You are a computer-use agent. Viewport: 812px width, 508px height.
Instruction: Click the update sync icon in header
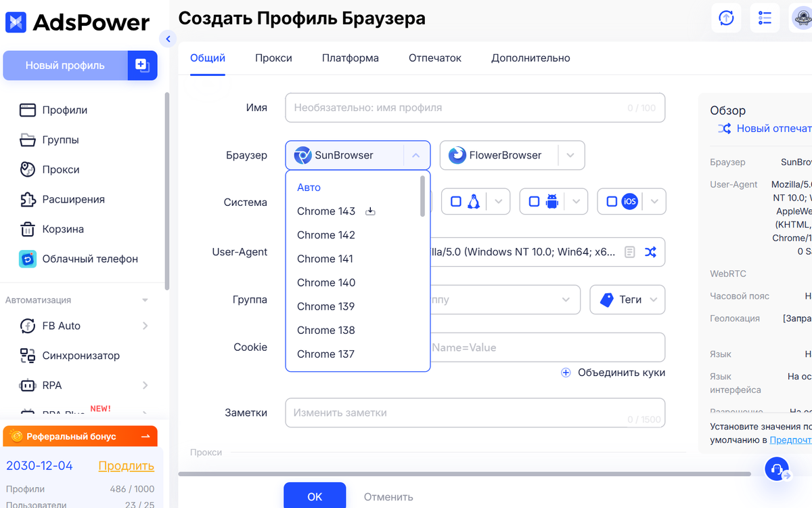(726, 18)
